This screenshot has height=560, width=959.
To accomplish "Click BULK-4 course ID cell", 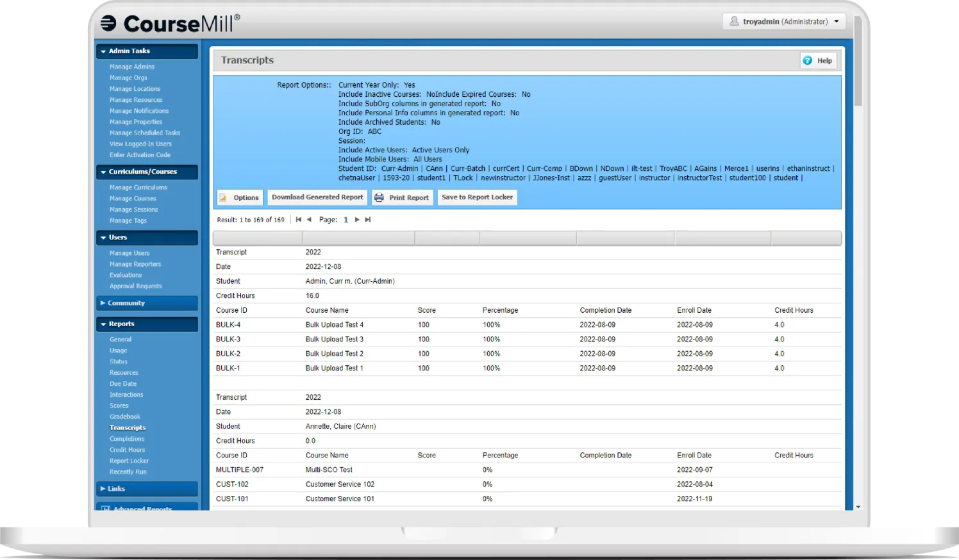I will tap(228, 325).
